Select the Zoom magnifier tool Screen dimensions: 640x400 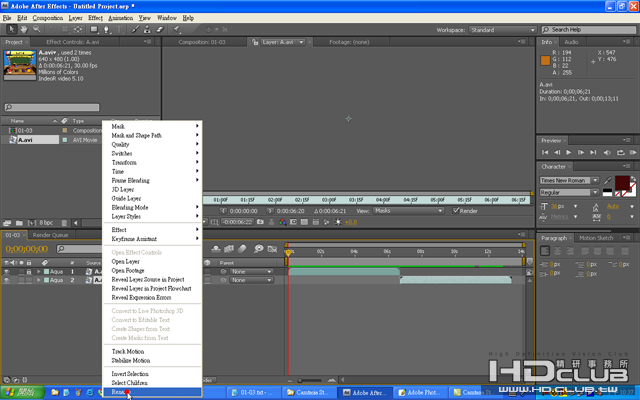[x=37, y=29]
